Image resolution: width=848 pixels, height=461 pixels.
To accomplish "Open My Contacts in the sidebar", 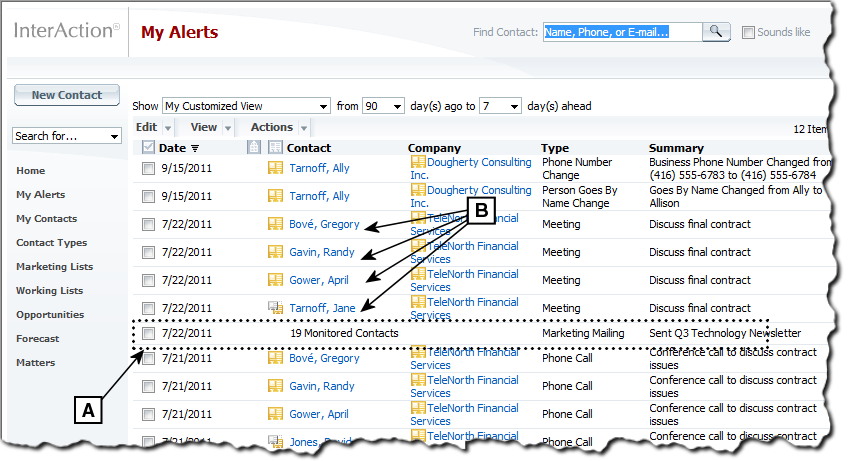I will tap(47, 219).
